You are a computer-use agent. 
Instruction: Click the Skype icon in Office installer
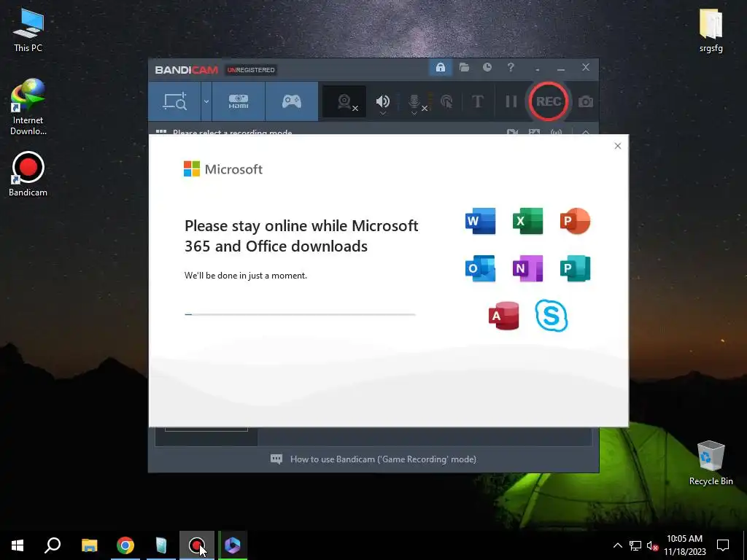[551, 315]
